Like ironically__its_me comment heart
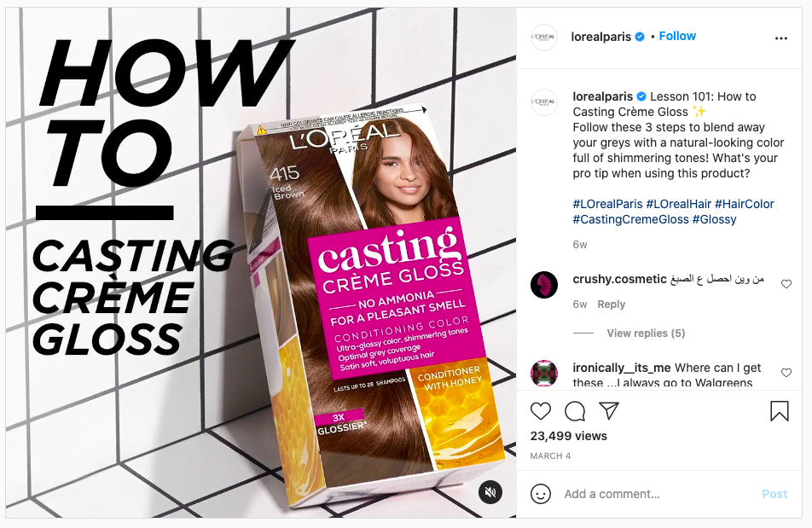The image size is (812, 528). pos(786,372)
